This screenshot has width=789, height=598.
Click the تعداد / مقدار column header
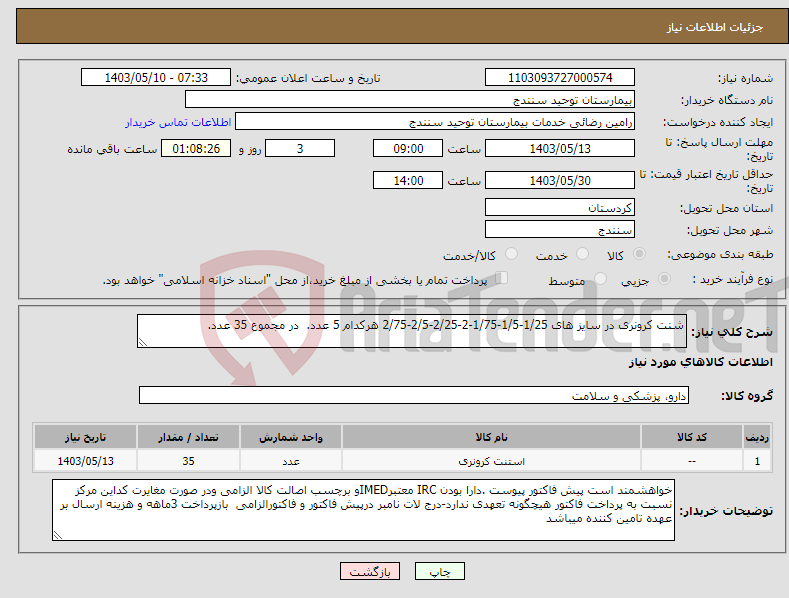tap(188, 437)
